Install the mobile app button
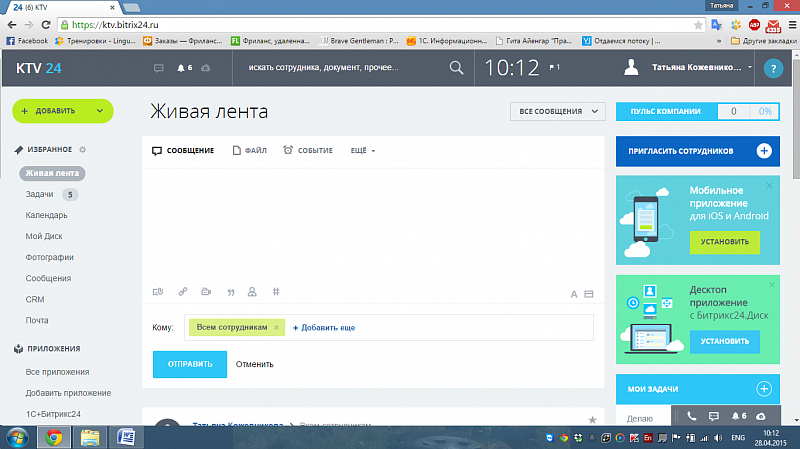Image resolution: width=800 pixels, height=449 pixels. click(724, 242)
